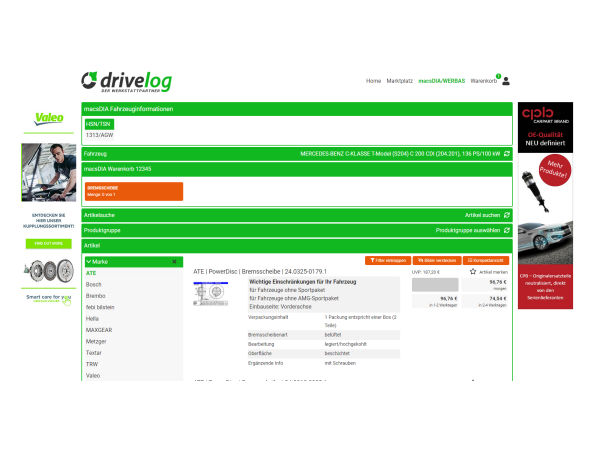Filter by brand ATE

(x=91, y=273)
